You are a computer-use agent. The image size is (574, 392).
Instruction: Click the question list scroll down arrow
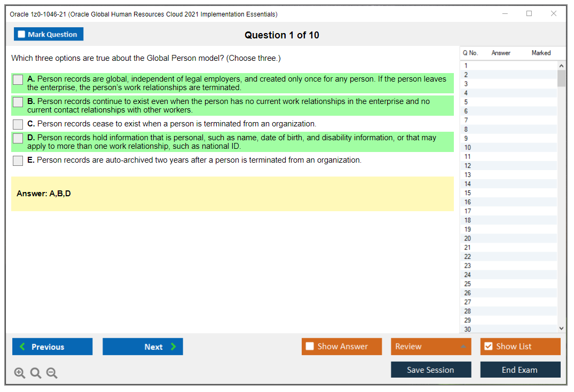pos(562,329)
